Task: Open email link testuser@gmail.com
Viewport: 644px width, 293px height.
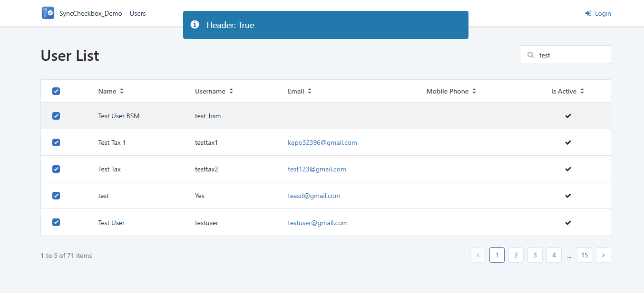Action: 318,223
